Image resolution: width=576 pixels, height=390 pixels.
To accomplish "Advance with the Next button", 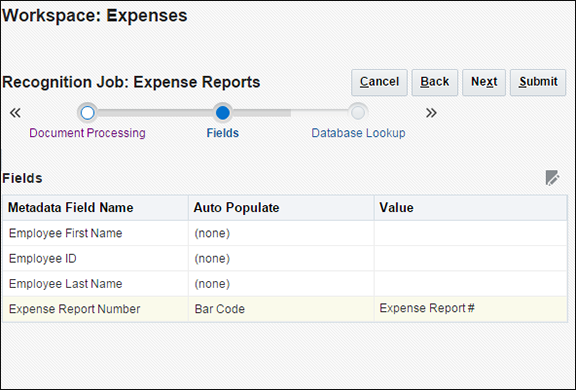I will coord(484,82).
